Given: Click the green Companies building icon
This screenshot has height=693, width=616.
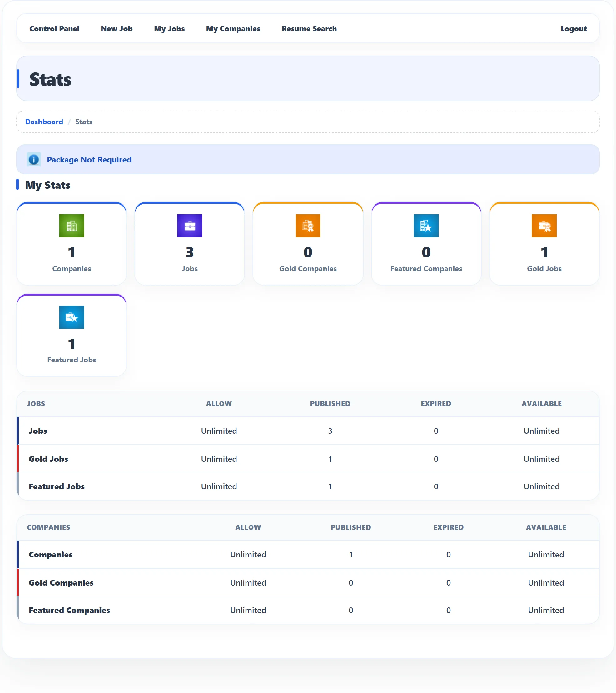Looking at the screenshot, I should click(72, 226).
